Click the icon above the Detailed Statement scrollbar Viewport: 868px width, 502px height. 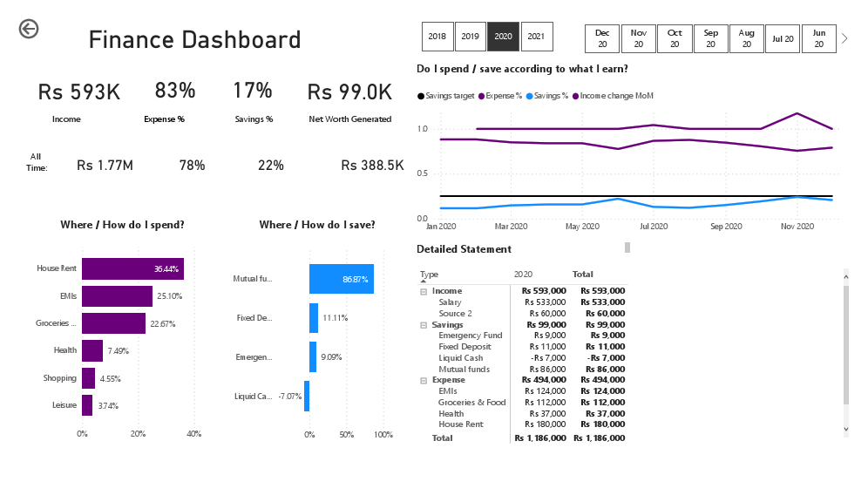coord(626,248)
